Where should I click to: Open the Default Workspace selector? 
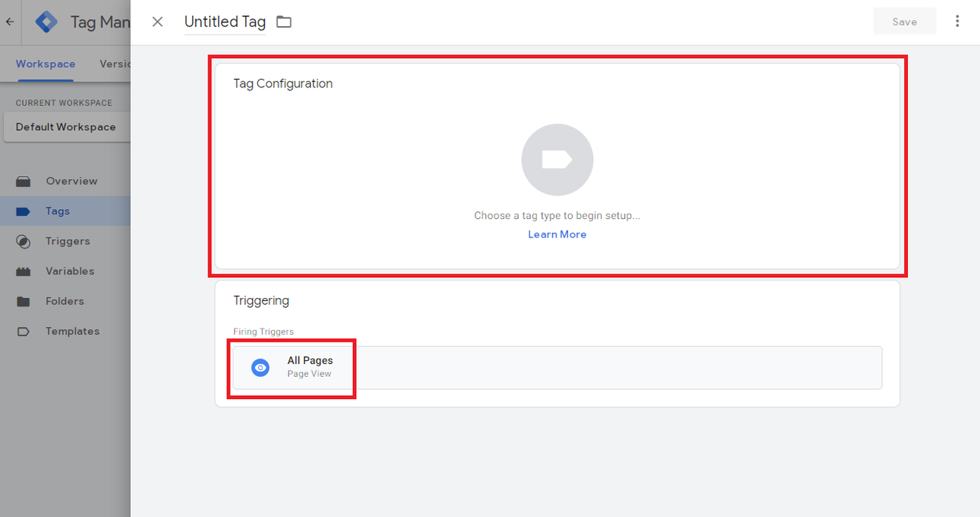[x=67, y=127]
